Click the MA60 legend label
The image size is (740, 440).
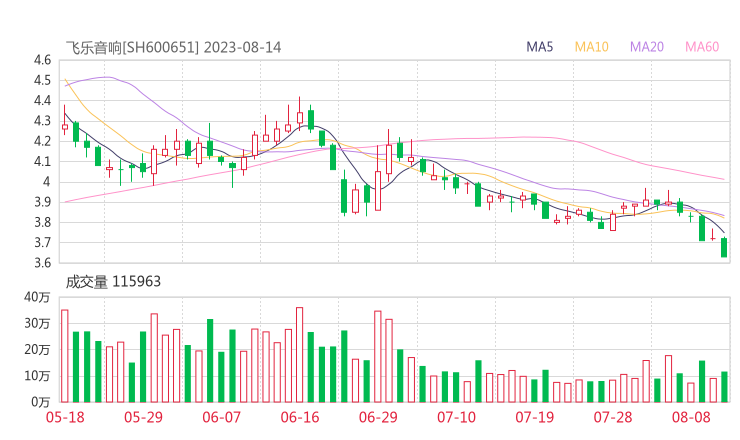click(702, 47)
